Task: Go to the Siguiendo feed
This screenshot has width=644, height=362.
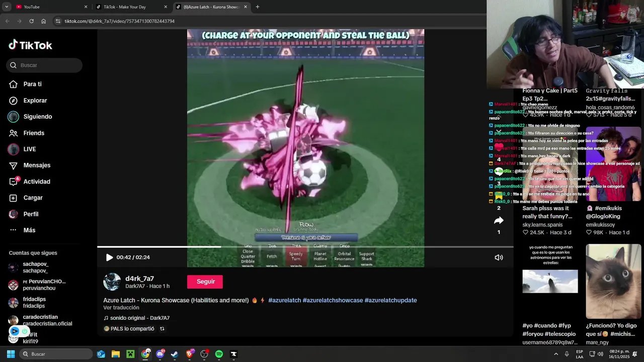Action: 37,117
